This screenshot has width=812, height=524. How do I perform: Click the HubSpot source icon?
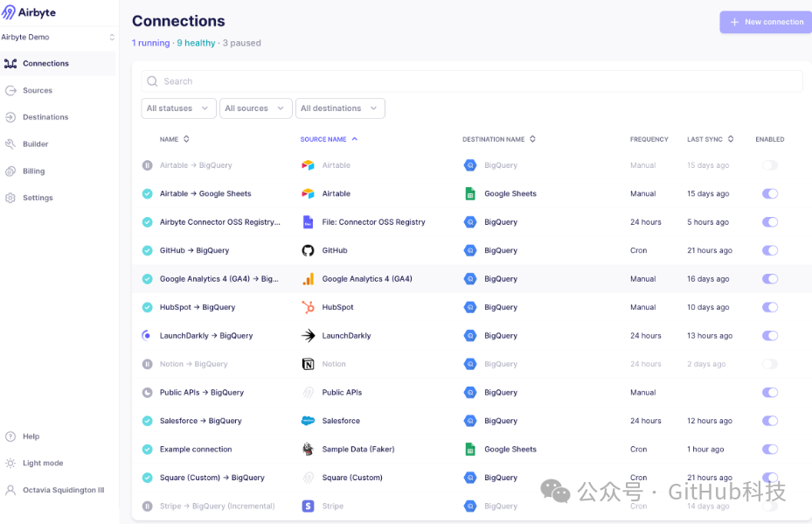click(309, 307)
